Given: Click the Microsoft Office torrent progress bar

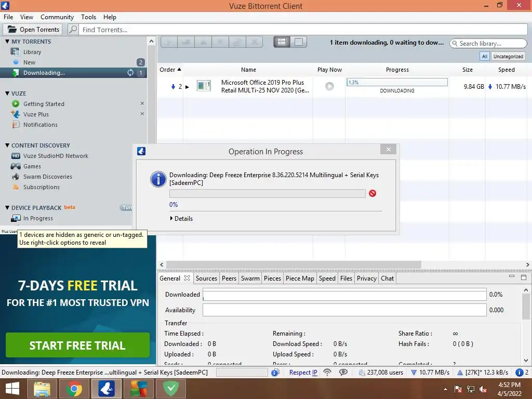Looking at the screenshot, I should 397,82.
